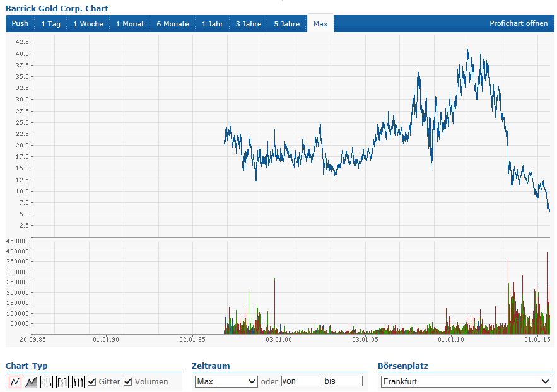Open the Zeitraum dropdown showing Max
The width and height of the screenshot is (557, 392).
click(x=224, y=381)
